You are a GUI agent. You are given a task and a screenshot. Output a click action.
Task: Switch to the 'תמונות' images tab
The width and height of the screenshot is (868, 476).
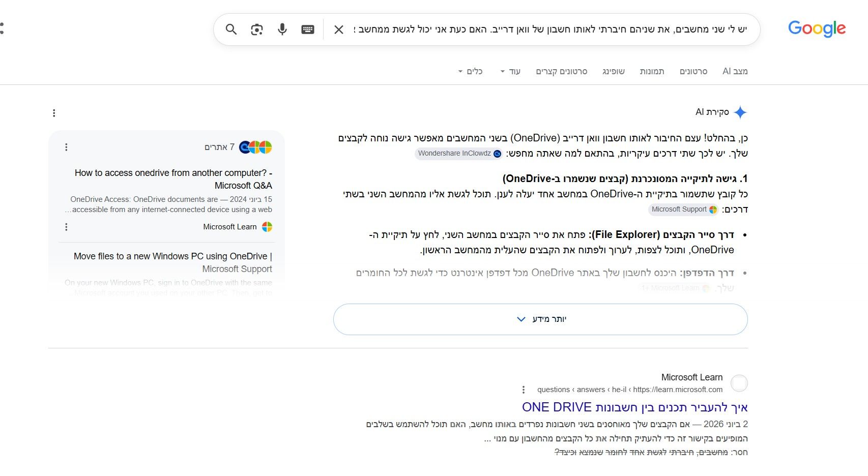pyautogui.click(x=652, y=71)
